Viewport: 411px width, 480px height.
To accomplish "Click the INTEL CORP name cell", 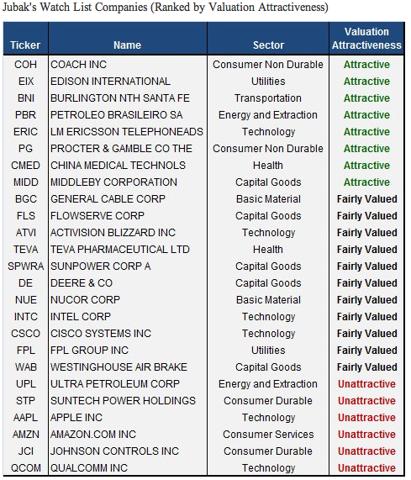I will (80, 317).
